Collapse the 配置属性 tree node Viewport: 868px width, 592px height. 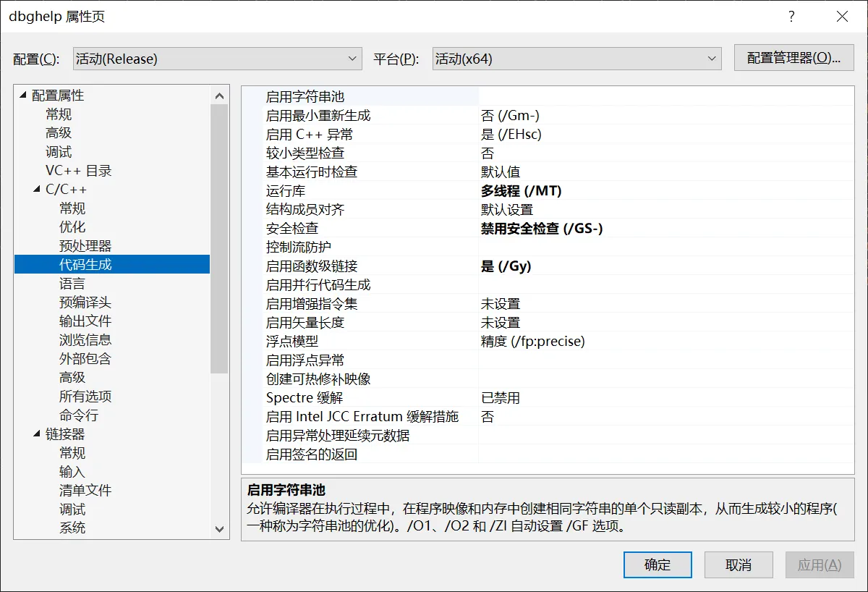pos(22,96)
